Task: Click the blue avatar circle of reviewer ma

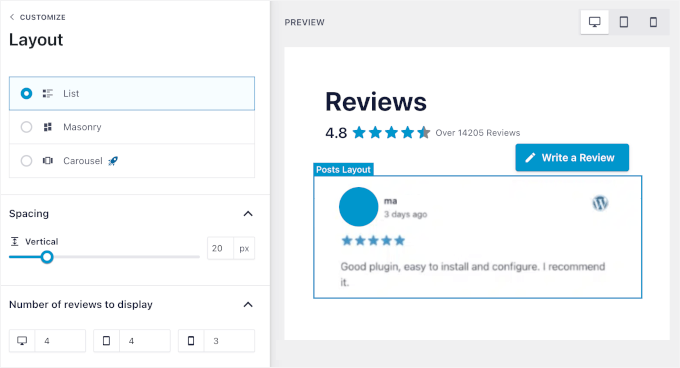Action: pos(358,207)
